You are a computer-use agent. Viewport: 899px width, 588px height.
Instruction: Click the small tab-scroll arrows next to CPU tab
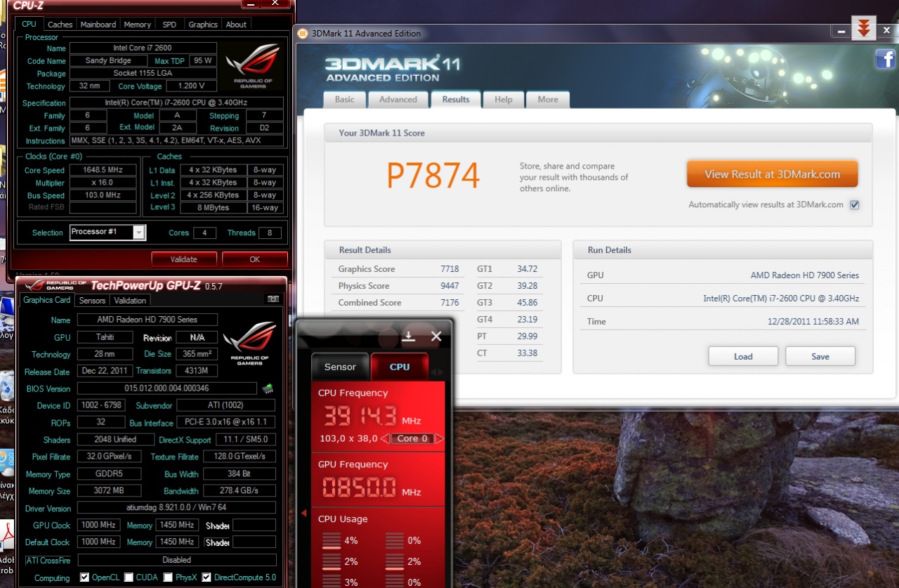437,372
